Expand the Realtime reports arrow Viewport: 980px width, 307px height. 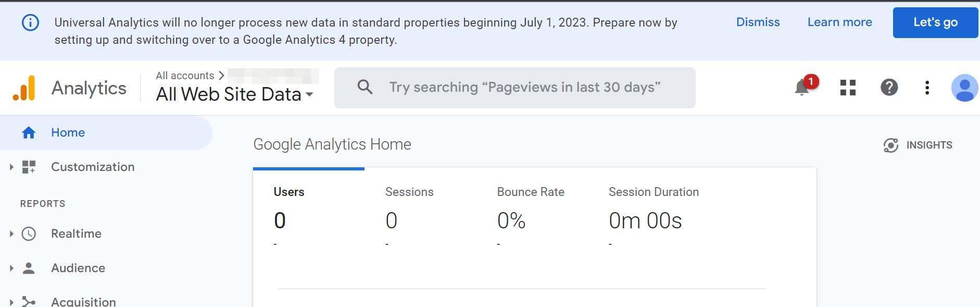pos(11,234)
